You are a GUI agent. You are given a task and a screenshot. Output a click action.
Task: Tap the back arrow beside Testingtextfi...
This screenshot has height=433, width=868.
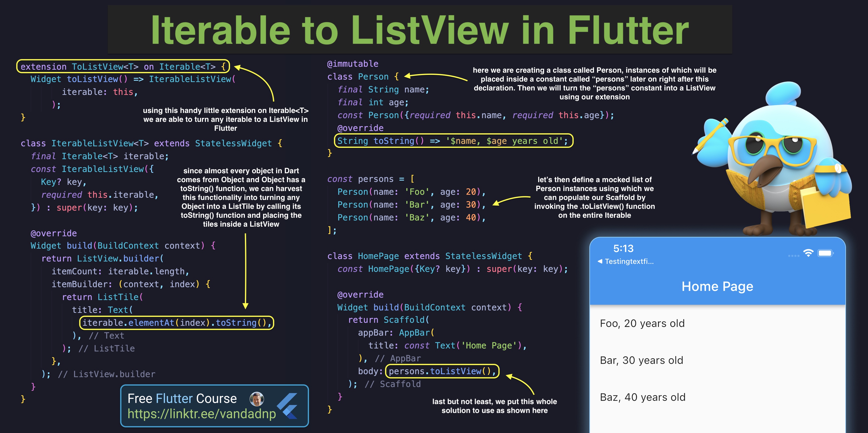coord(600,261)
